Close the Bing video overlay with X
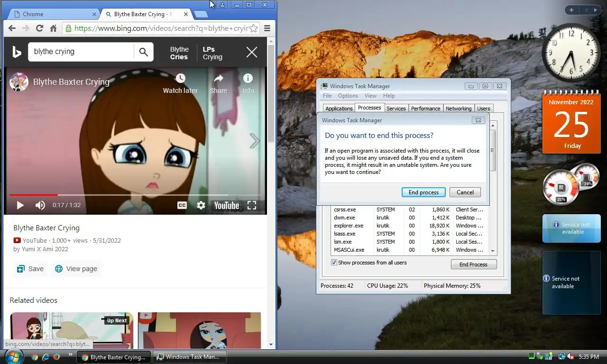This screenshot has height=364, width=607. click(x=252, y=52)
